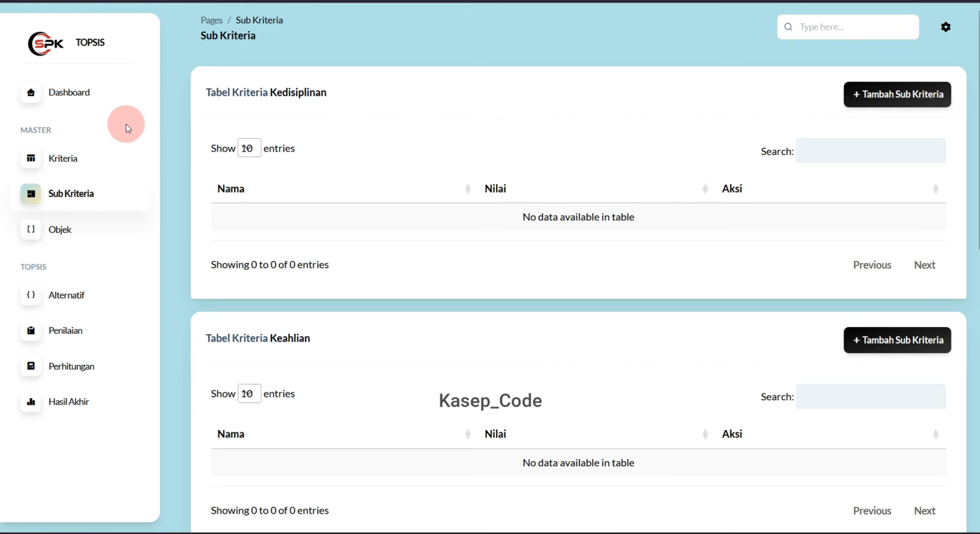The width and height of the screenshot is (980, 534).
Task: Open Penilaian page from sidebar
Action: pos(66,331)
